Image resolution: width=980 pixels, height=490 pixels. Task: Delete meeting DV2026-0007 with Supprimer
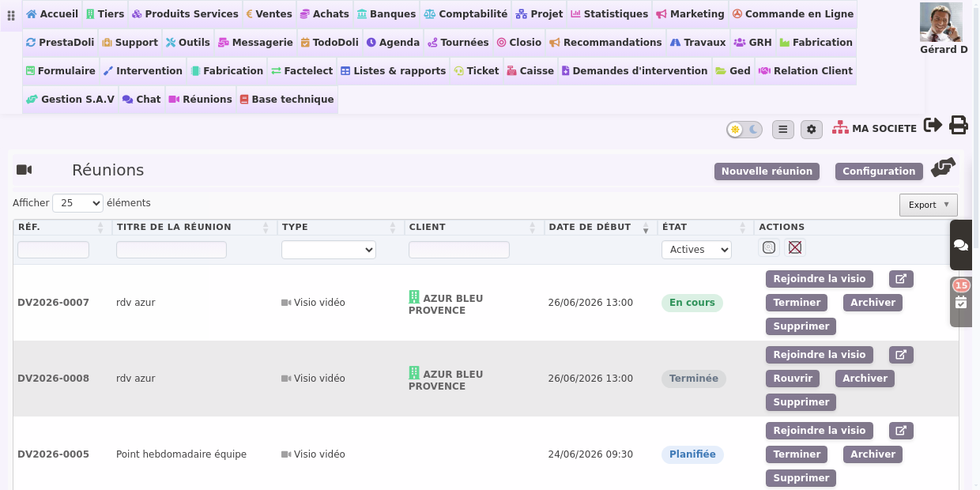click(x=801, y=326)
